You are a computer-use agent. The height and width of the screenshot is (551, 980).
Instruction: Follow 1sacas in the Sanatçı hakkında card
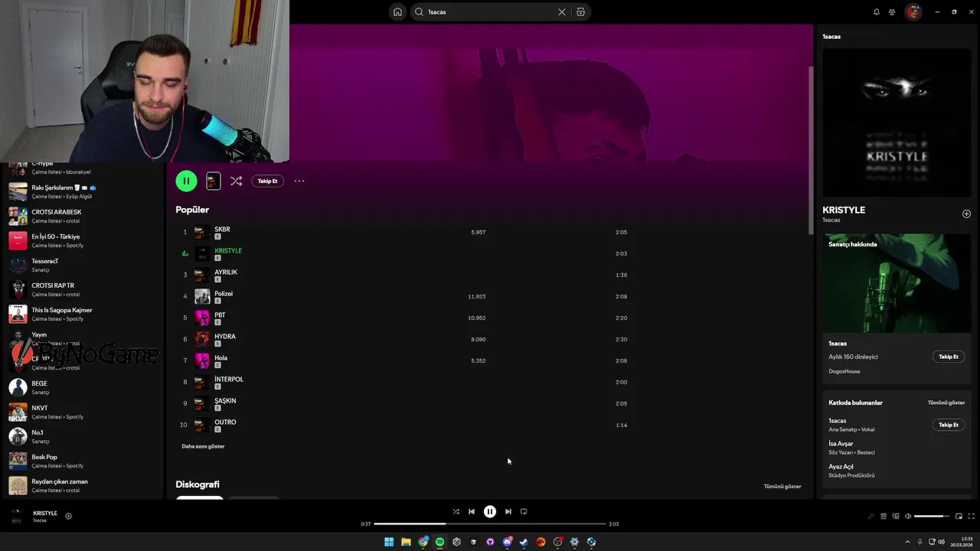949,357
